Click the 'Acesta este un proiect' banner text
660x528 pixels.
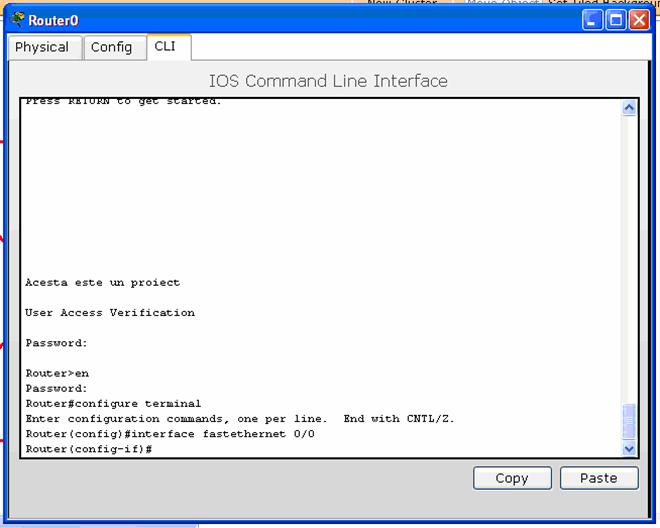coord(102,283)
